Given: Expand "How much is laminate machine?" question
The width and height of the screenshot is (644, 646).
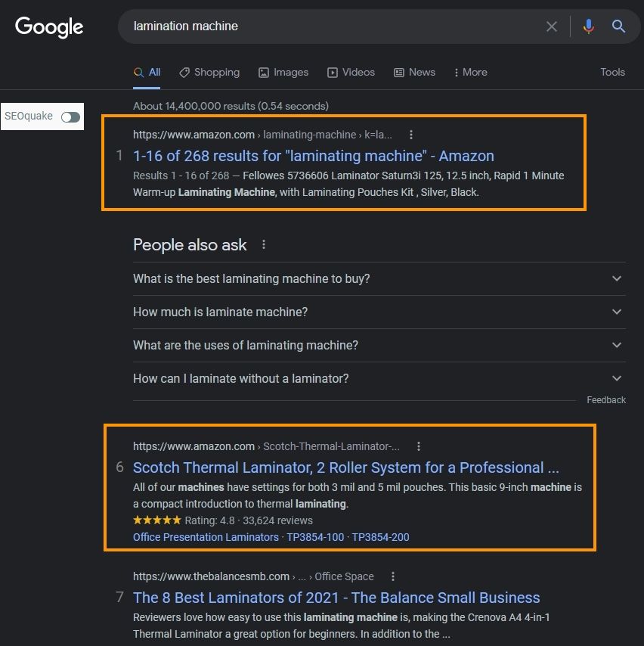Looking at the screenshot, I should pyautogui.click(x=379, y=312).
